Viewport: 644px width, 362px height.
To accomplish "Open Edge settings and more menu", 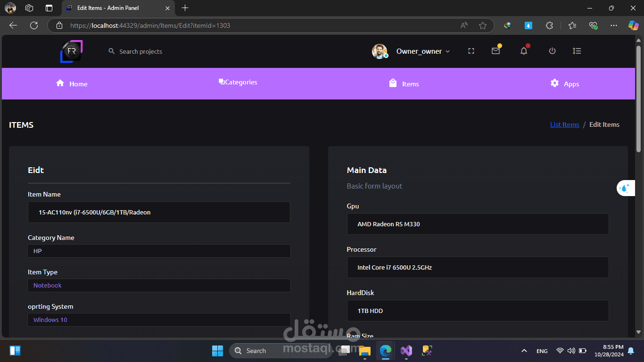I will (x=613, y=25).
